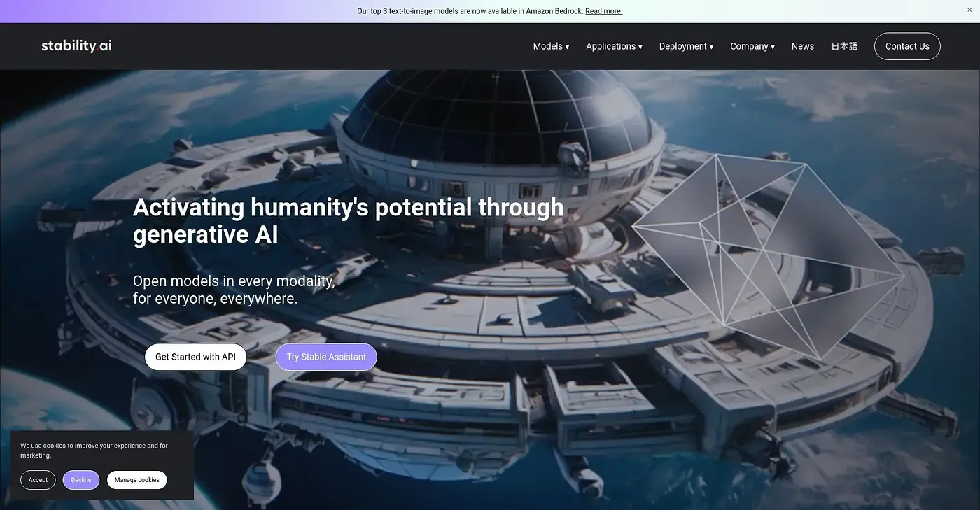Click the Contact Us button
This screenshot has width=980, height=510.
[x=907, y=46]
